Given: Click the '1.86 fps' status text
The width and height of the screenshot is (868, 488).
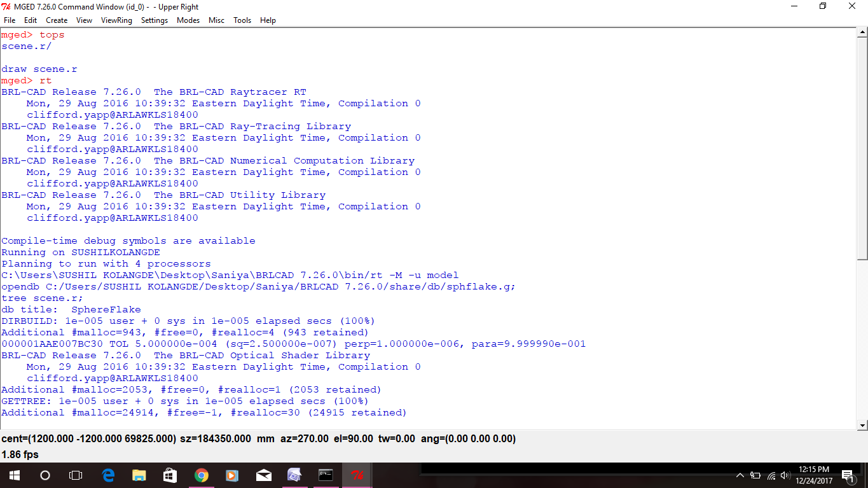Looking at the screenshot, I should (20, 455).
